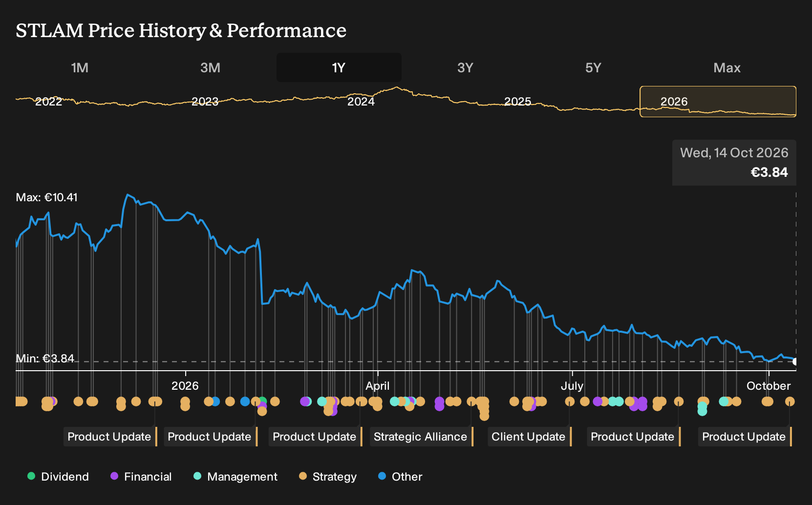
Task: Open the Client Update event label
Action: pyautogui.click(x=530, y=437)
